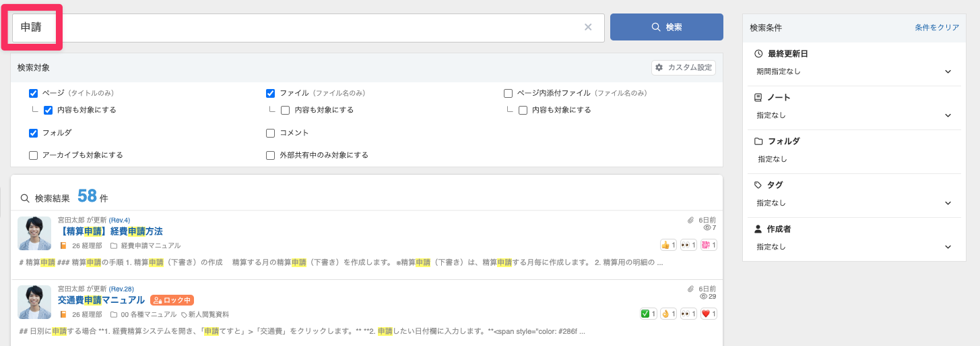This screenshot has height=346, width=980.
Task: Toggle the フォルダ checkbox
Action: pyautogui.click(x=33, y=133)
